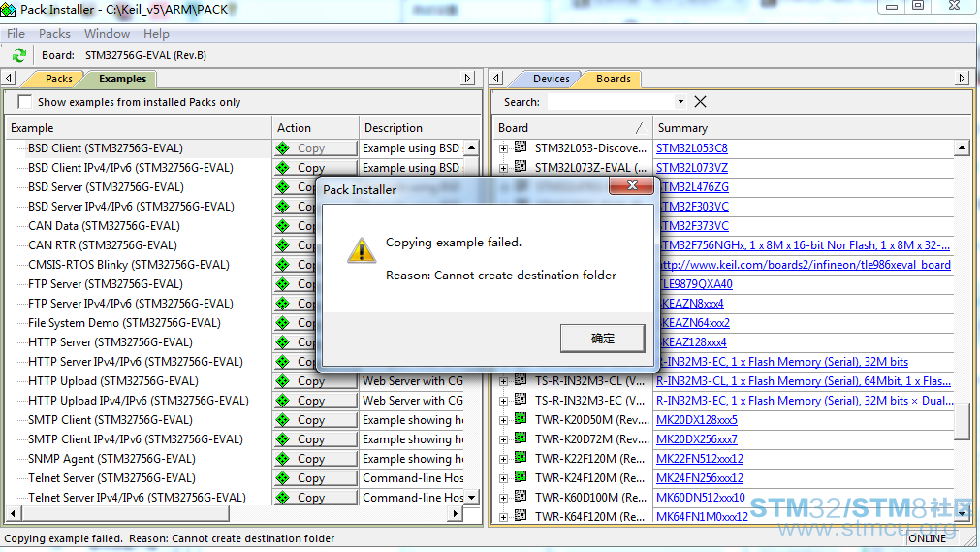Click board icon for TS-R-IN32M3-CL
The image size is (980, 552).
(521, 380)
